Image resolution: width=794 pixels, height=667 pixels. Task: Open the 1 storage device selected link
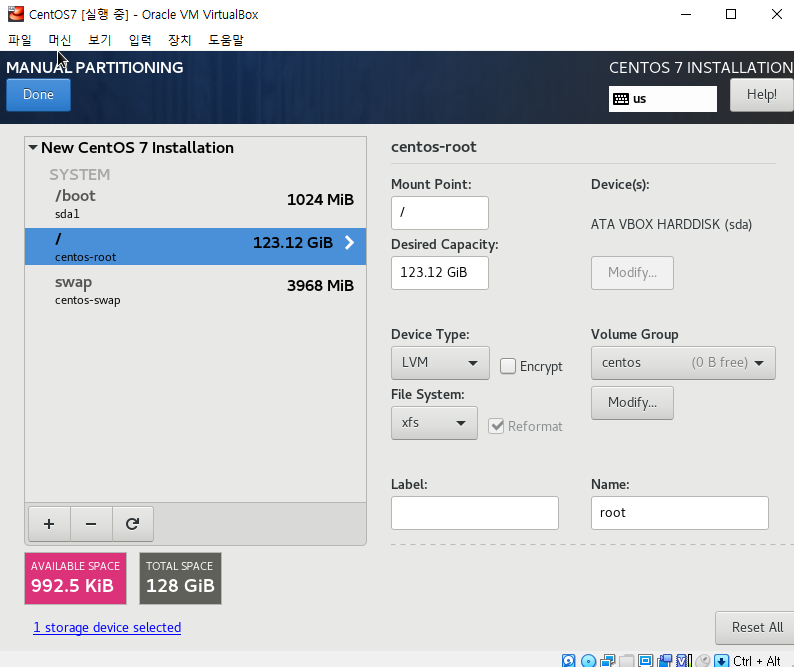107,627
